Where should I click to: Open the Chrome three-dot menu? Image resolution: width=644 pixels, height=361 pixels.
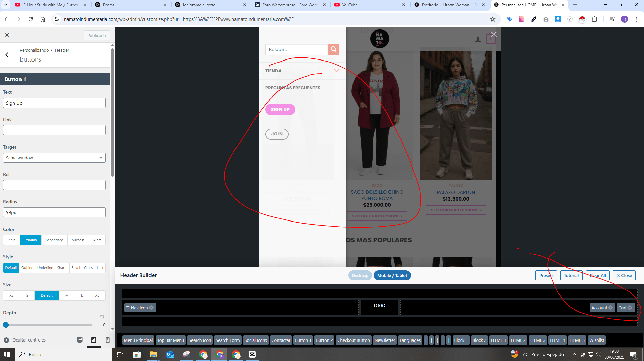click(x=637, y=19)
